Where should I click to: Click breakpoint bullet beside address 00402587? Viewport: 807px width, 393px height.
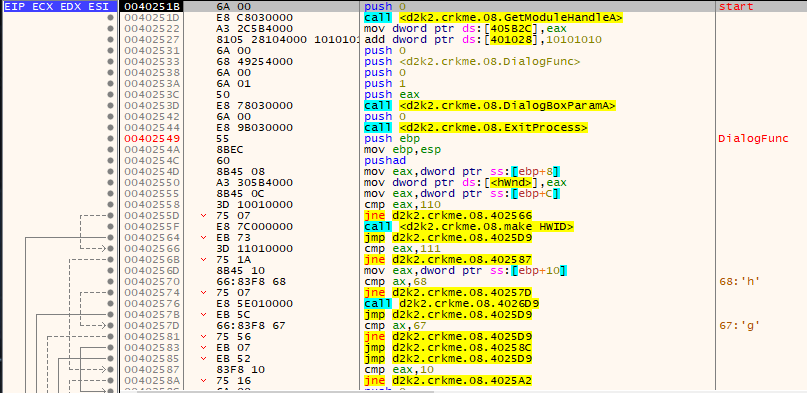[x=110, y=369]
